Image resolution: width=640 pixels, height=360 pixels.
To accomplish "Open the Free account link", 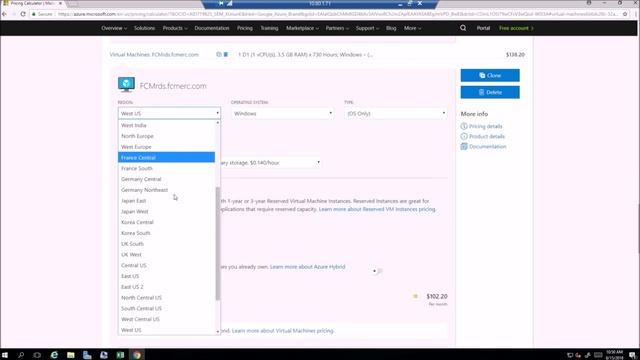I will pyautogui.click(x=516, y=28).
